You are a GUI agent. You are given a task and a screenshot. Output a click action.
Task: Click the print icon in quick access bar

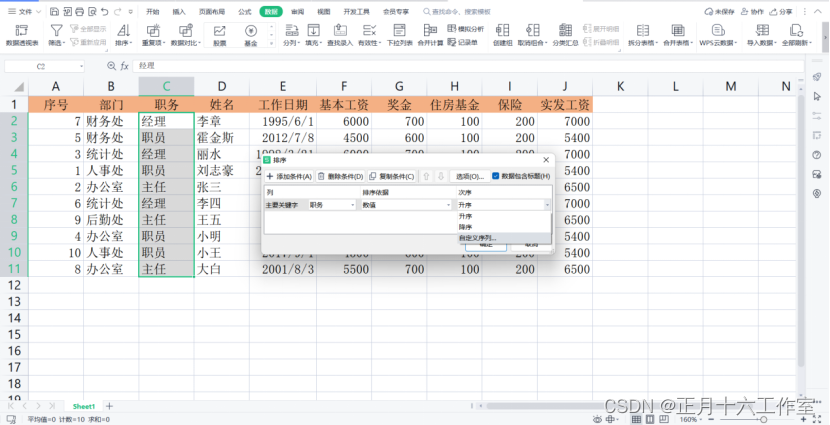(x=80, y=11)
